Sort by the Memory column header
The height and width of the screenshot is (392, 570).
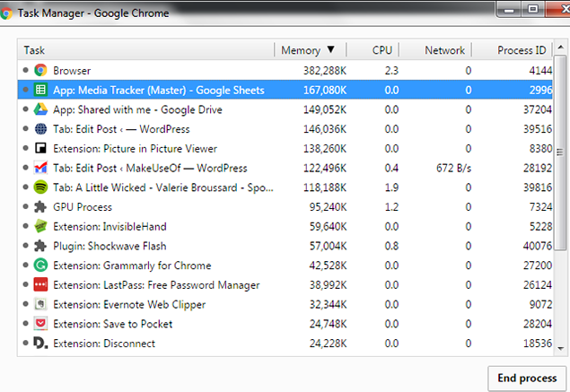310,49
